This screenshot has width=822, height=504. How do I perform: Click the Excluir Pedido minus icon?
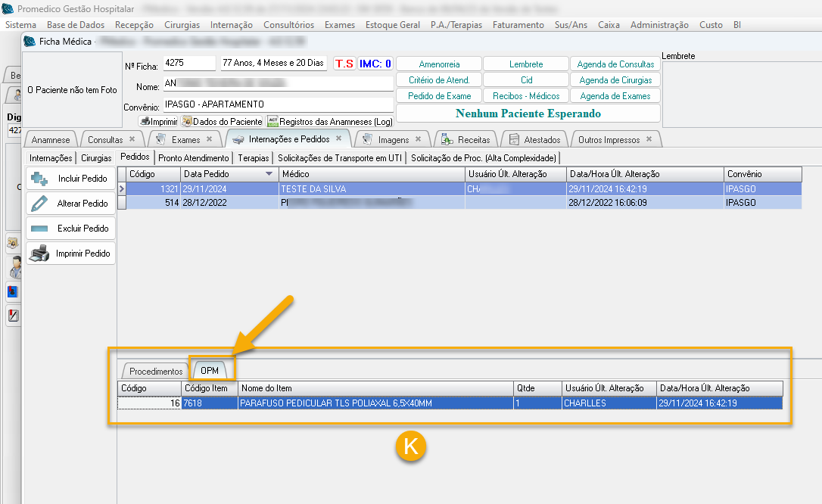[38, 229]
